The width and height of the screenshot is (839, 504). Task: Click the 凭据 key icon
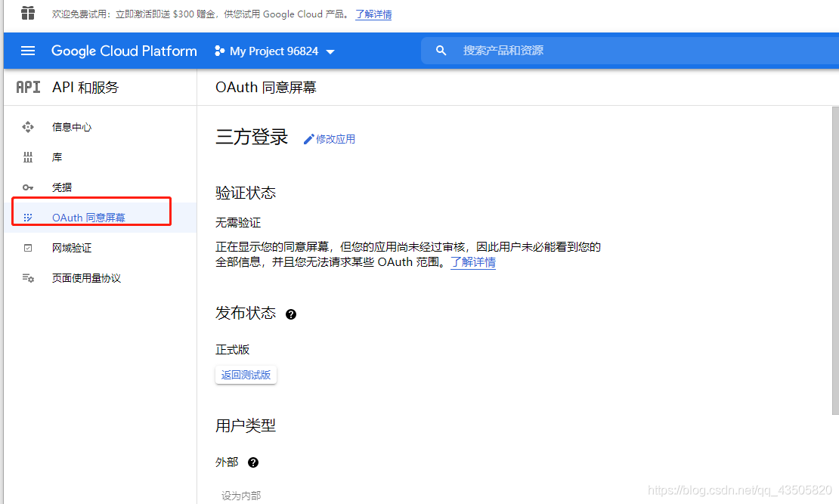[28, 187]
